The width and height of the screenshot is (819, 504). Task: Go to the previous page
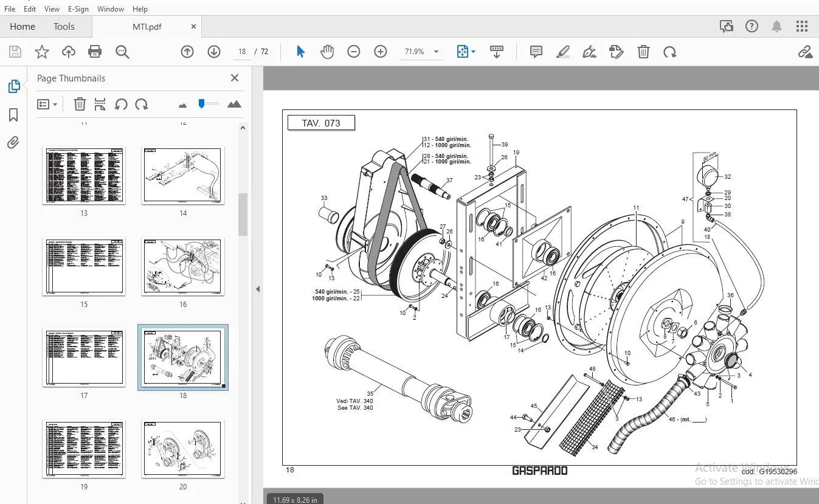pyautogui.click(x=187, y=52)
